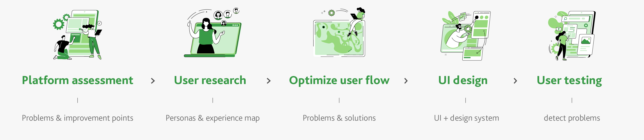The width and height of the screenshot is (644, 140).
Task: Click the arrow after Platform assessment
Action: coord(153,81)
